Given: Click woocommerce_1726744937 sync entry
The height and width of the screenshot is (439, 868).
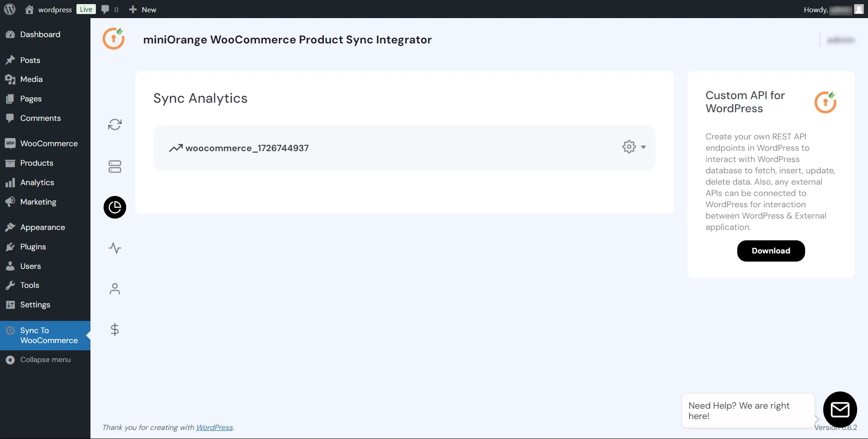Looking at the screenshot, I should coord(247,148).
